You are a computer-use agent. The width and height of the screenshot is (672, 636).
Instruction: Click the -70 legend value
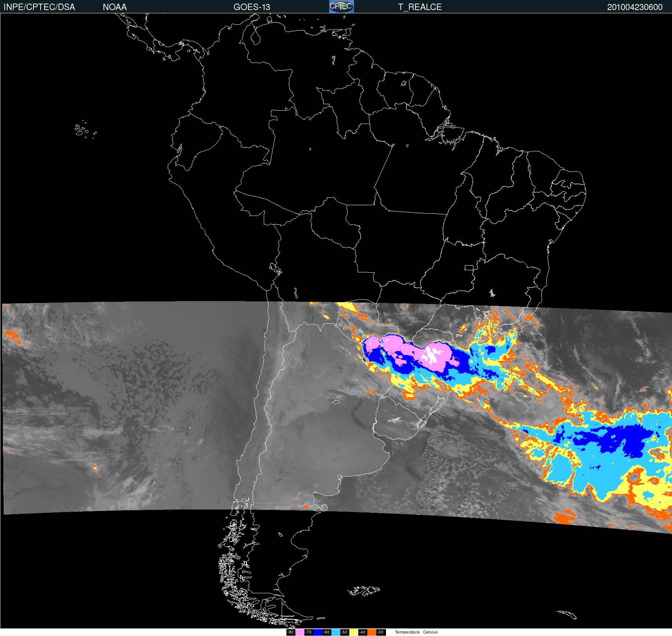point(308,632)
